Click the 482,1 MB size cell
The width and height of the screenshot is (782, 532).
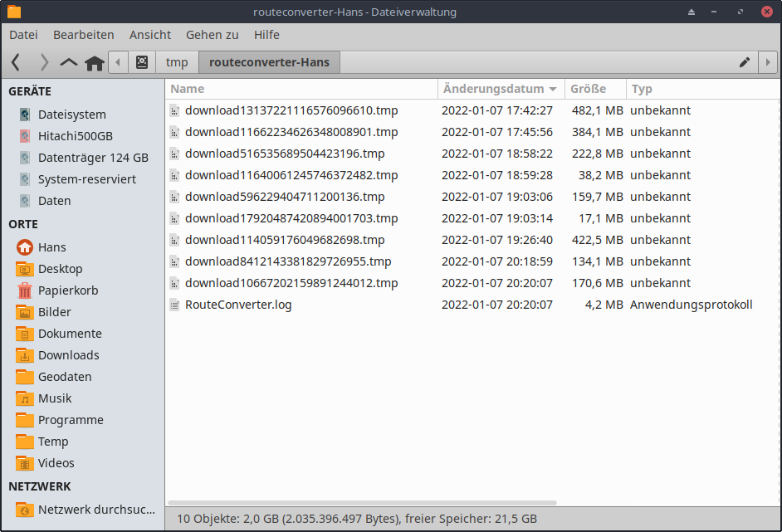[597, 110]
